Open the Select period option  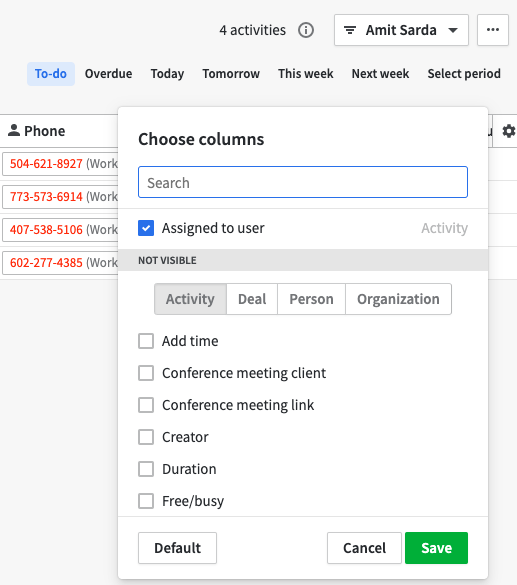pos(464,74)
